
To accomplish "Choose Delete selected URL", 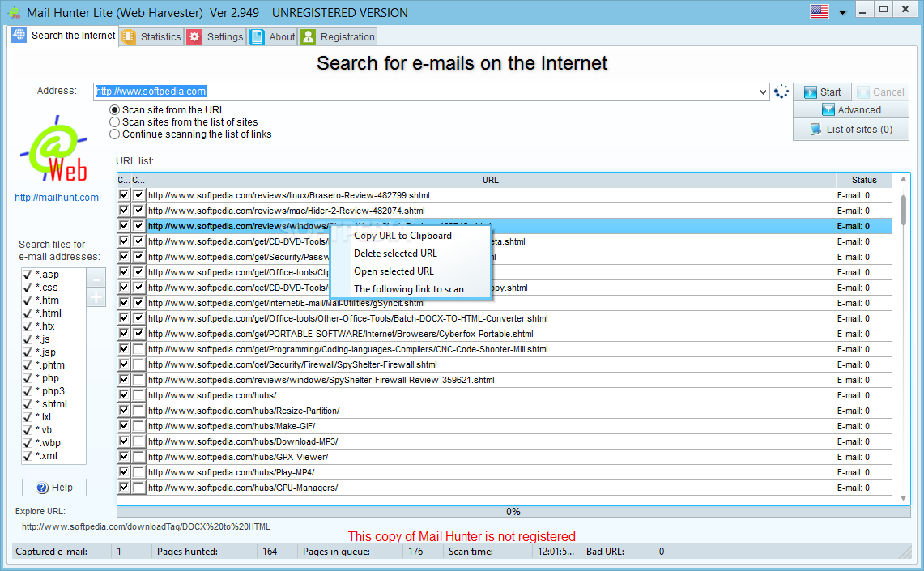I will point(395,254).
